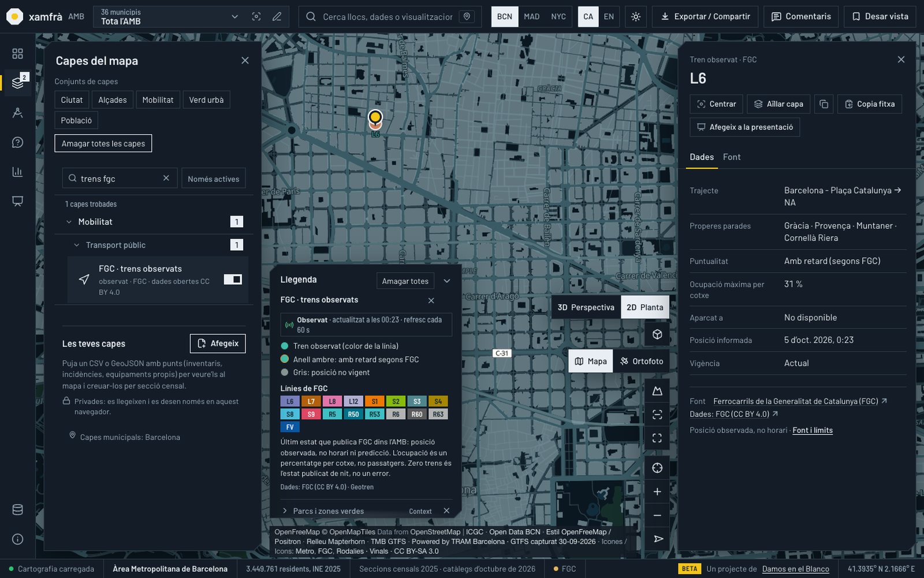The height and width of the screenshot is (578, 924).
Task: Switch to 3D Perspectiva view
Action: 586,307
